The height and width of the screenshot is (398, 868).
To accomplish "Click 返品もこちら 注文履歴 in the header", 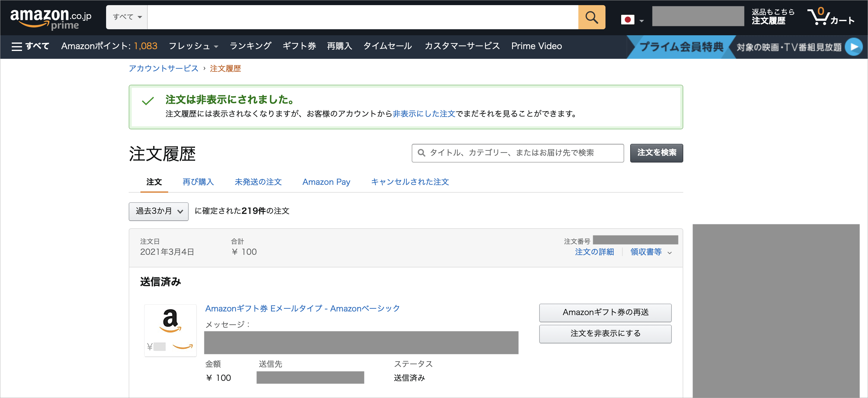I will tap(773, 17).
